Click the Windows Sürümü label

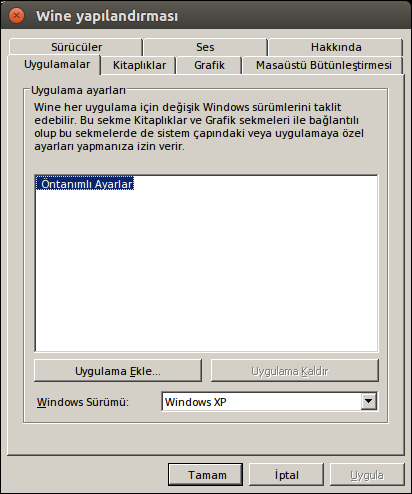pos(83,402)
